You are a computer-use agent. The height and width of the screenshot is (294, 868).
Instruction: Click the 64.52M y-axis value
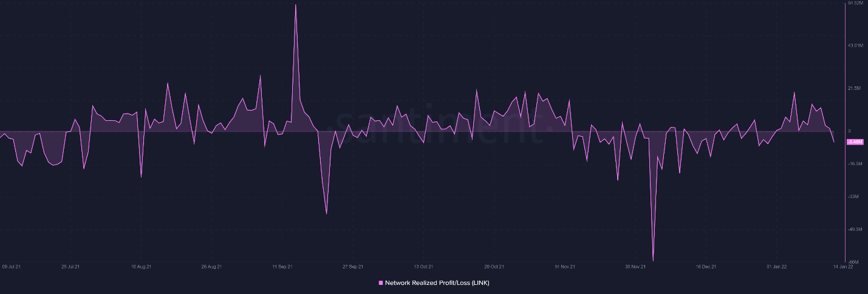tap(855, 4)
